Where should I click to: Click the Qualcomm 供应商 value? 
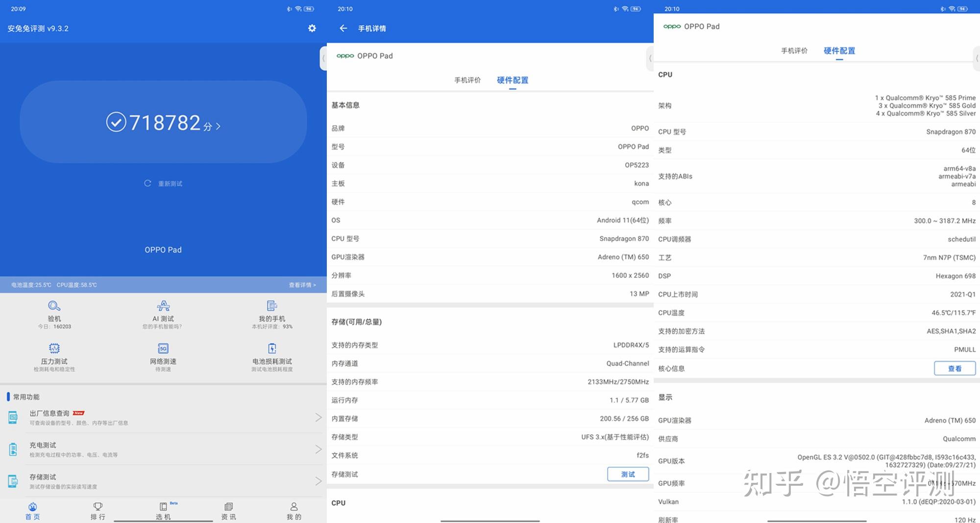click(959, 439)
